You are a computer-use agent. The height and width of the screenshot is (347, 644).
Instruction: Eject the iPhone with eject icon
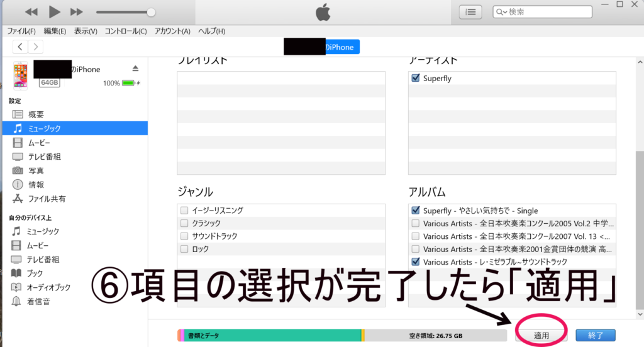(x=135, y=69)
